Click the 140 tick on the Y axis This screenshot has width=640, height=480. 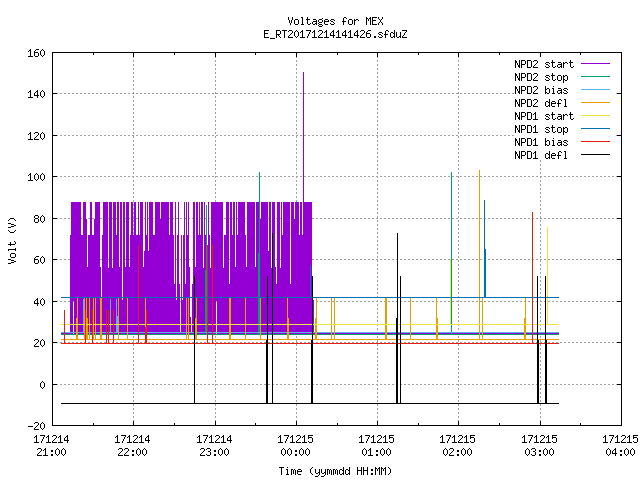point(36,94)
